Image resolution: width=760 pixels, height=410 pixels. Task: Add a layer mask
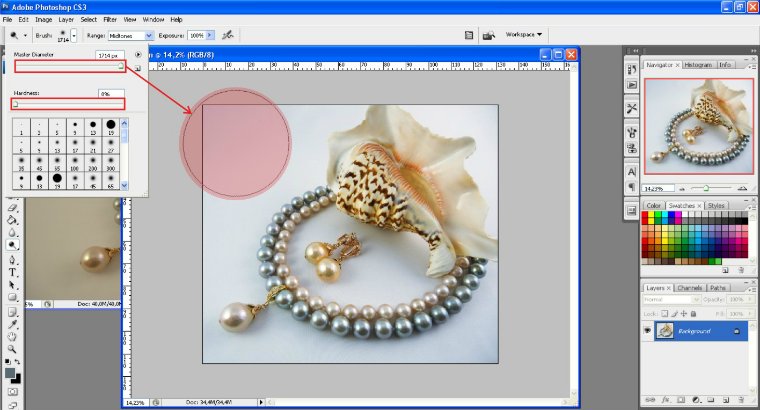(681, 400)
